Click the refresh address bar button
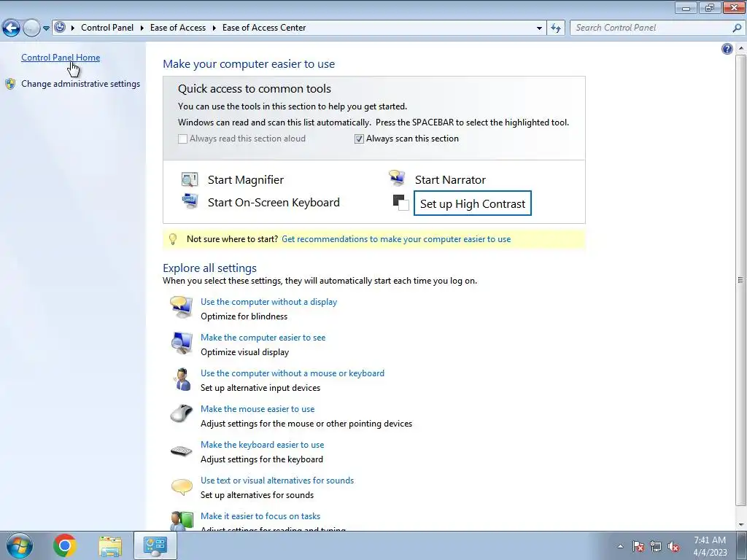The image size is (747, 560). pyautogui.click(x=556, y=28)
